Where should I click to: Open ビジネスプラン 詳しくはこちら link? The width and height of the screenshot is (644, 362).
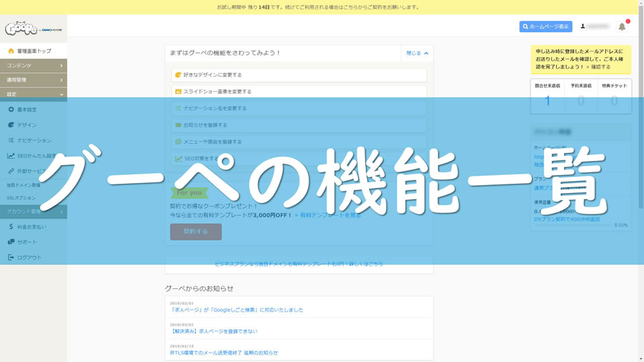pyautogui.click(x=299, y=264)
